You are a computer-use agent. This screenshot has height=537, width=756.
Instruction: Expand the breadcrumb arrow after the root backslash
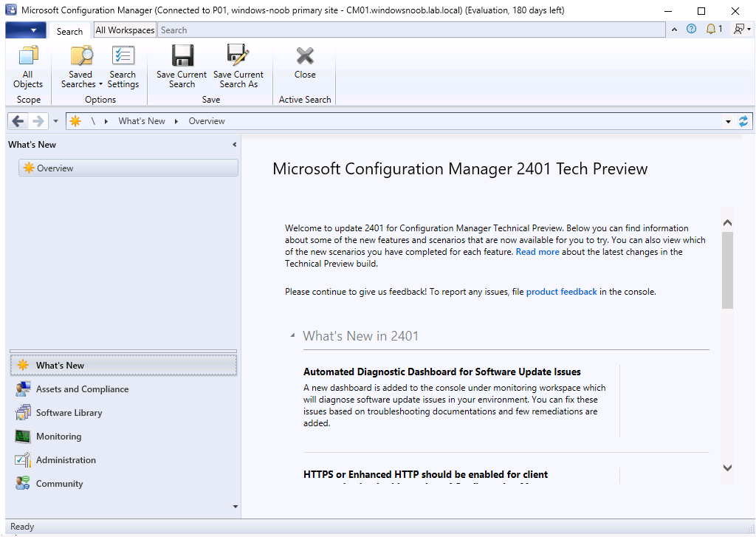click(x=106, y=121)
